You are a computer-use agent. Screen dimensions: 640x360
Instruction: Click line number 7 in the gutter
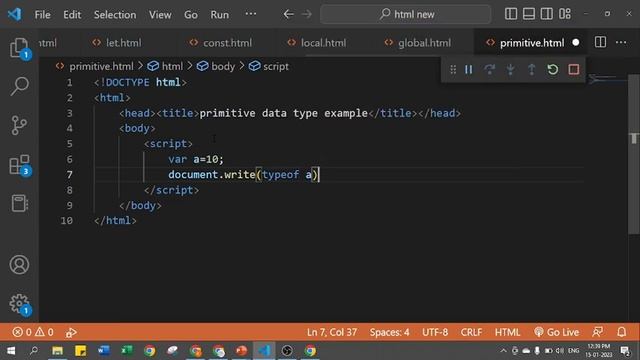[x=70, y=175]
